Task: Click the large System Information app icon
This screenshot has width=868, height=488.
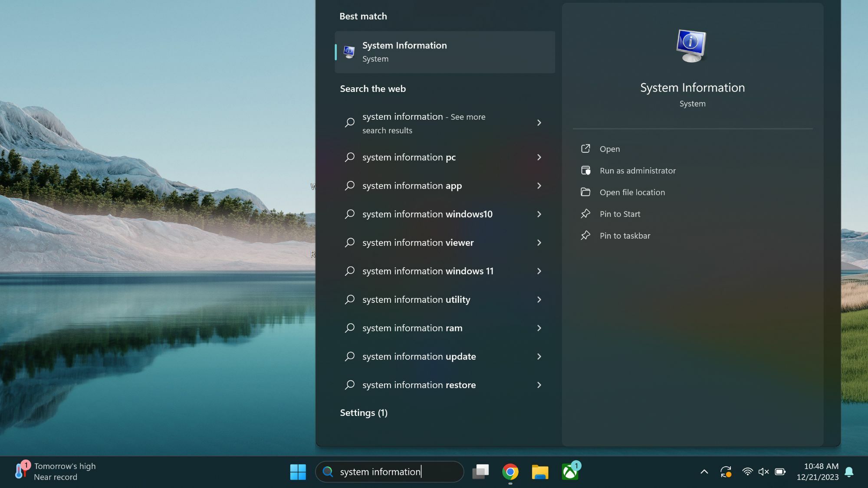Action: tap(691, 46)
